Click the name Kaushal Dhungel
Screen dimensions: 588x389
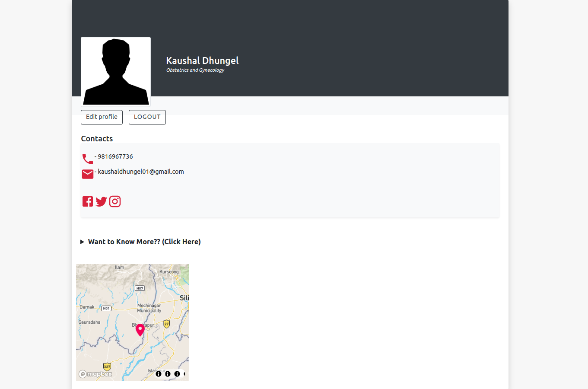point(202,61)
